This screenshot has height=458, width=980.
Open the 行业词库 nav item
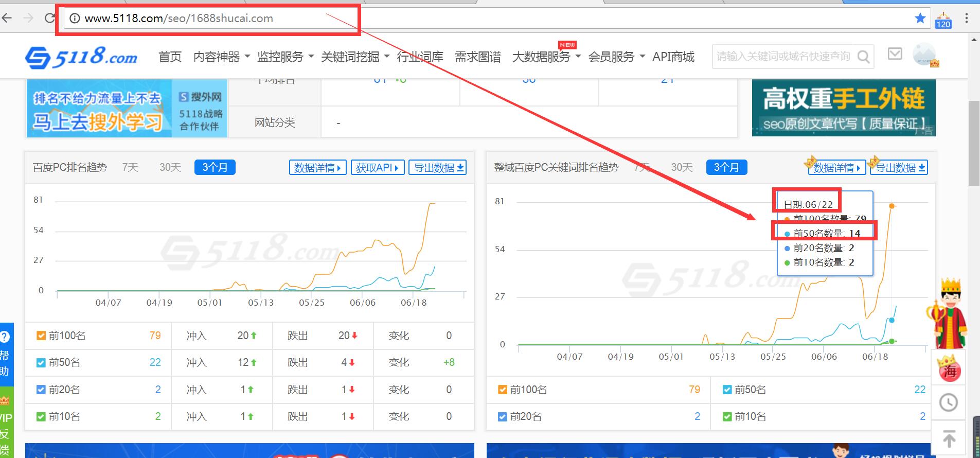[x=420, y=57]
